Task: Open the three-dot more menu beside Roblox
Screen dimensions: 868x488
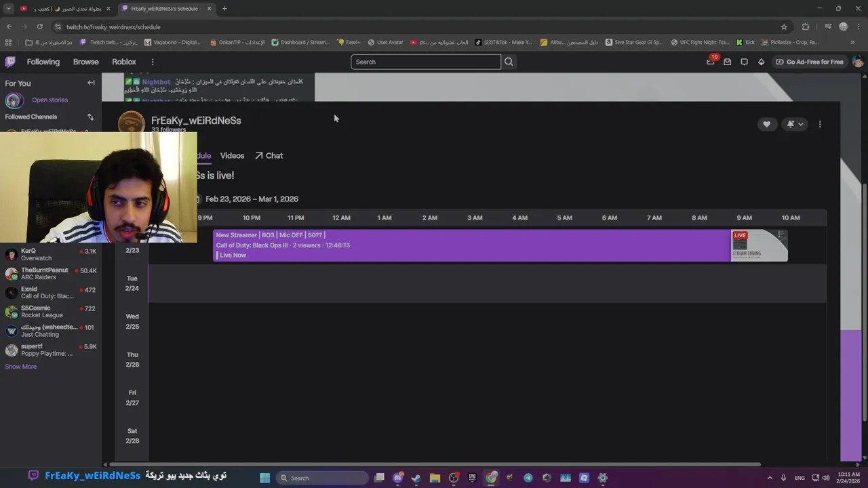Action: pyautogui.click(x=152, y=62)
